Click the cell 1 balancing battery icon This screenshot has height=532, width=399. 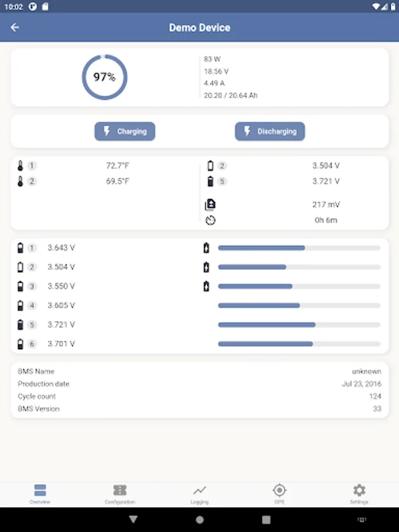[206, 248]
